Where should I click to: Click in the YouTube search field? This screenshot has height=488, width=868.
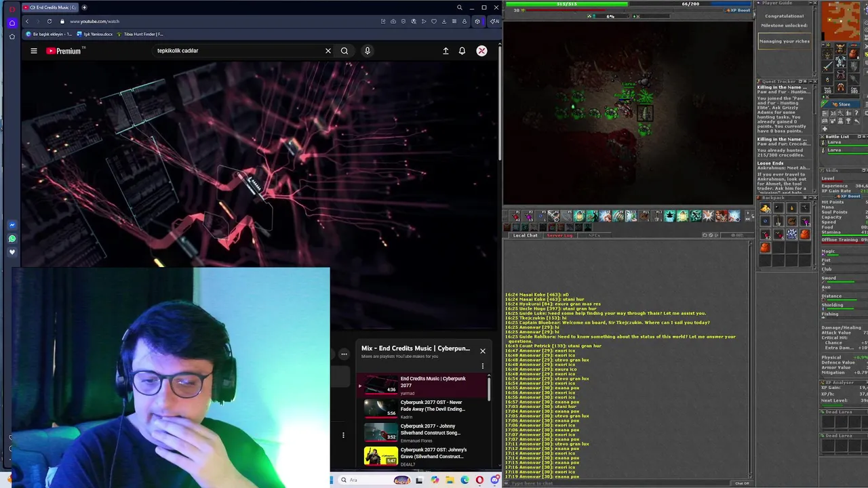point(237,51)
